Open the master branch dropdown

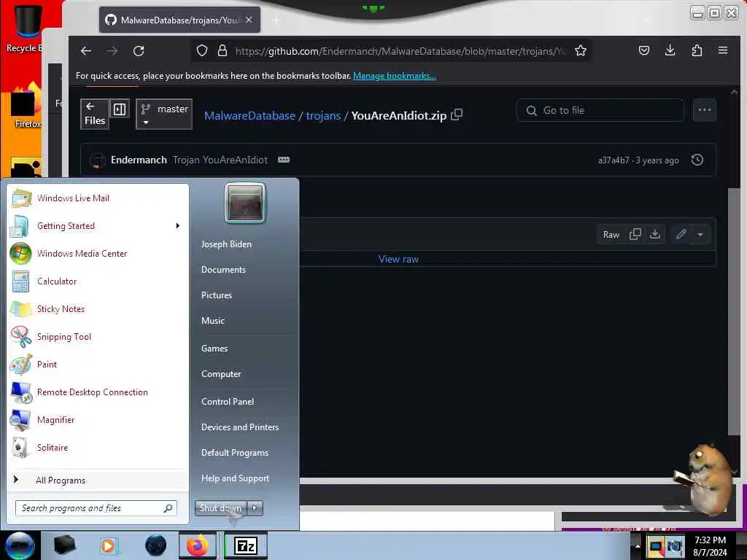pos(164,114)
